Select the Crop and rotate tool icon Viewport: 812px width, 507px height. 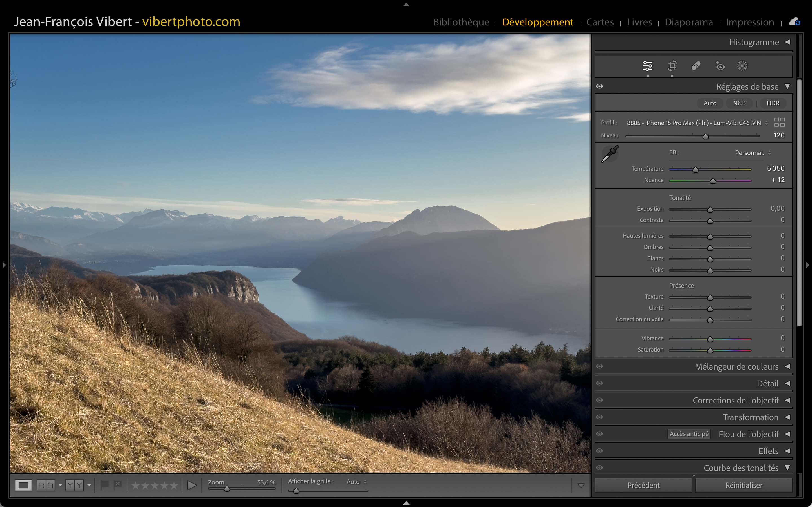pyautogui.click(x=672, y=66)
